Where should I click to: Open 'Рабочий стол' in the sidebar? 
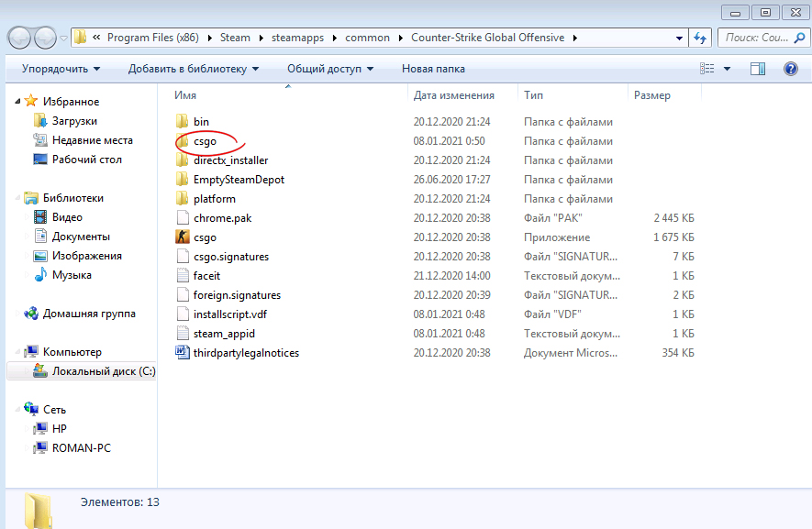(87, 160)
